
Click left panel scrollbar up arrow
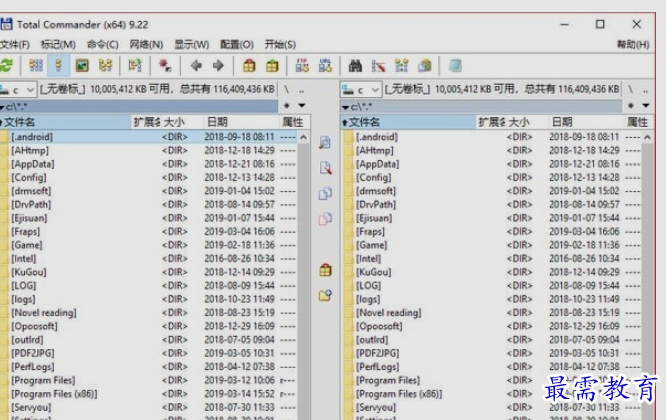pos(303,137)
